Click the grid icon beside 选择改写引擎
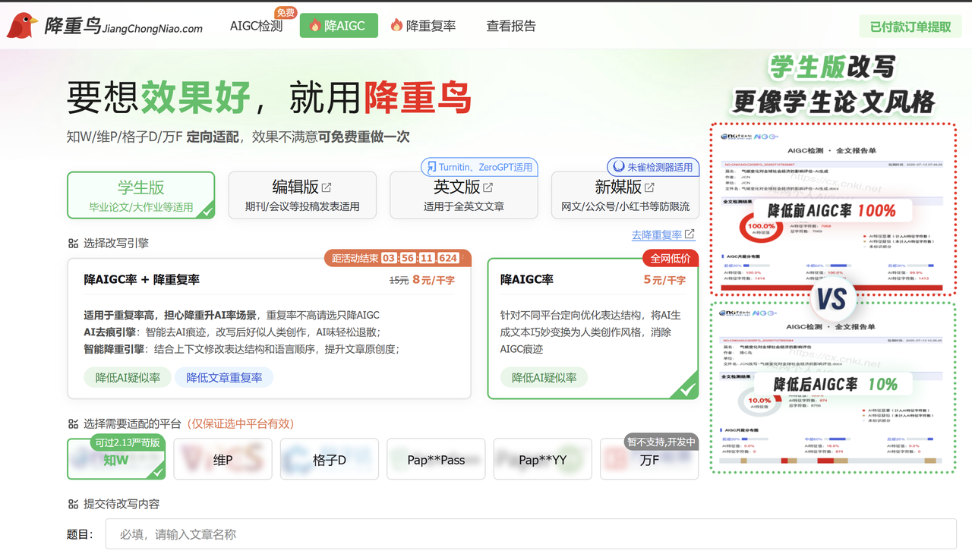The height and width of the screenshot is (560, 972). [73, 244]
